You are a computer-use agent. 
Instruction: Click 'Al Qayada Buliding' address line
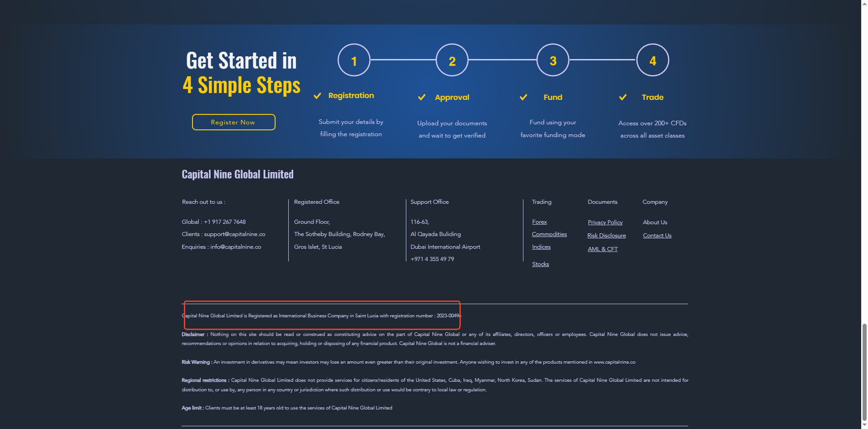pos(435,234)
